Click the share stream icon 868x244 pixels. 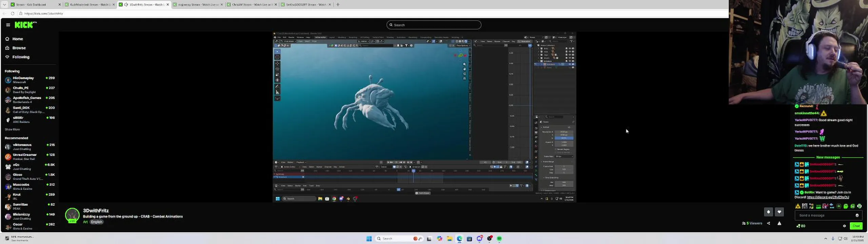769,223
